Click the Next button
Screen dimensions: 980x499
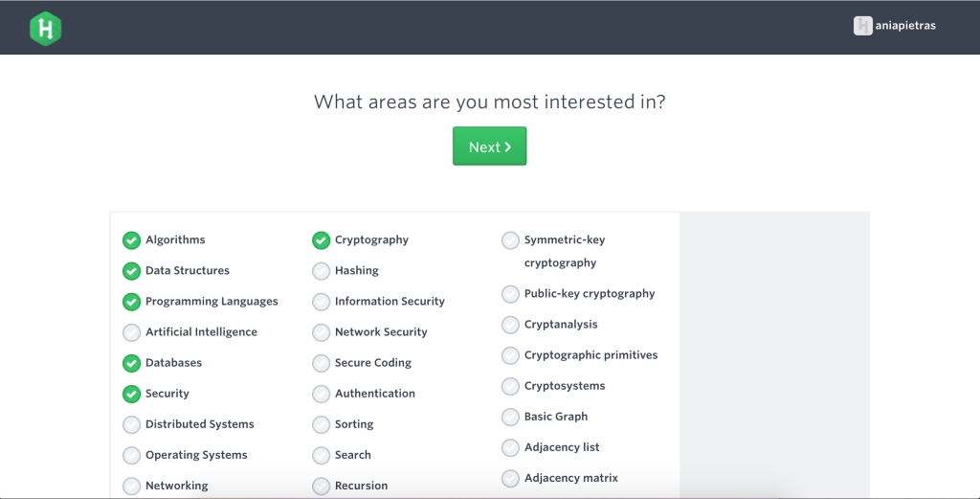point(489,147)
